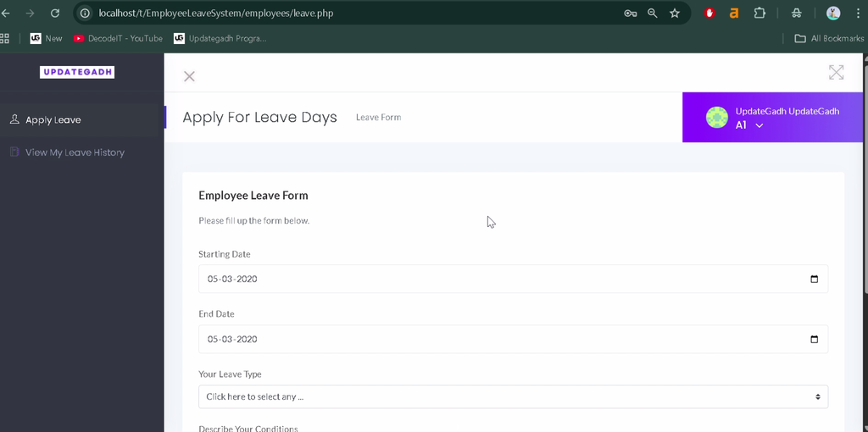This screenshot has height=432, width=868.
Task: Click the 'Employee Leave Form' title
Action: coord(253,196)
